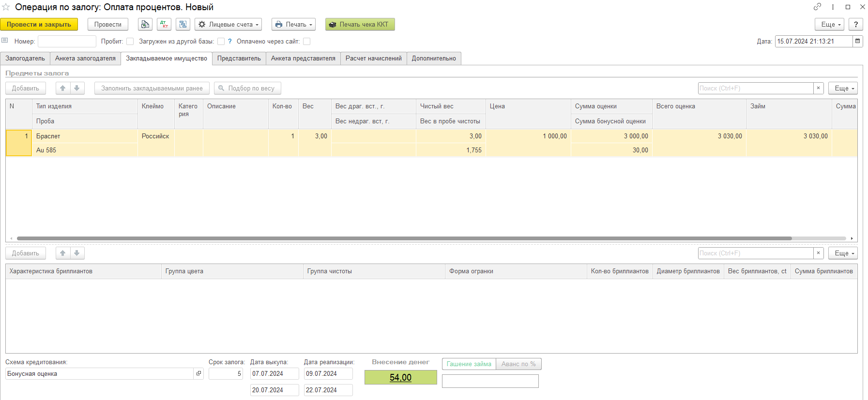
Task: Click Сумма бонусной оценки value 30,00
Action: pos(611,150)
